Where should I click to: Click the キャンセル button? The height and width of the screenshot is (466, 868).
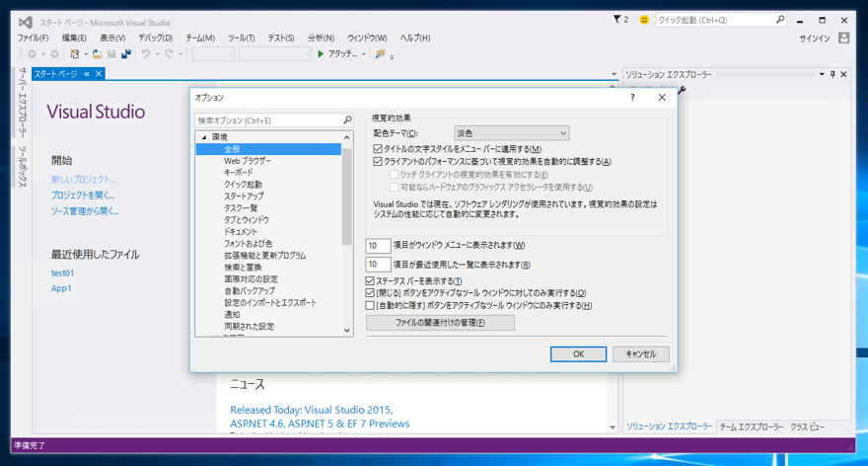(640, 354)
